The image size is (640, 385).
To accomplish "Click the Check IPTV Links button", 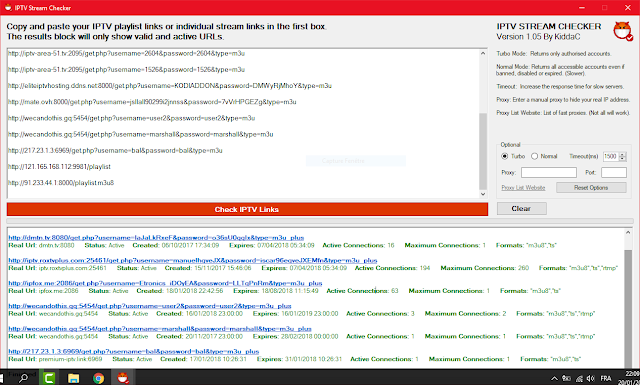I will (247, 209).
